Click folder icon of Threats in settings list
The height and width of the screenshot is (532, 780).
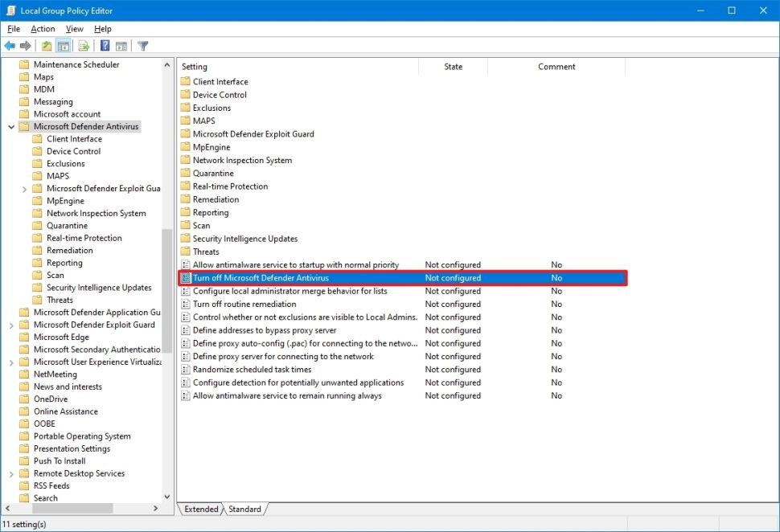[x=186, y=252]
